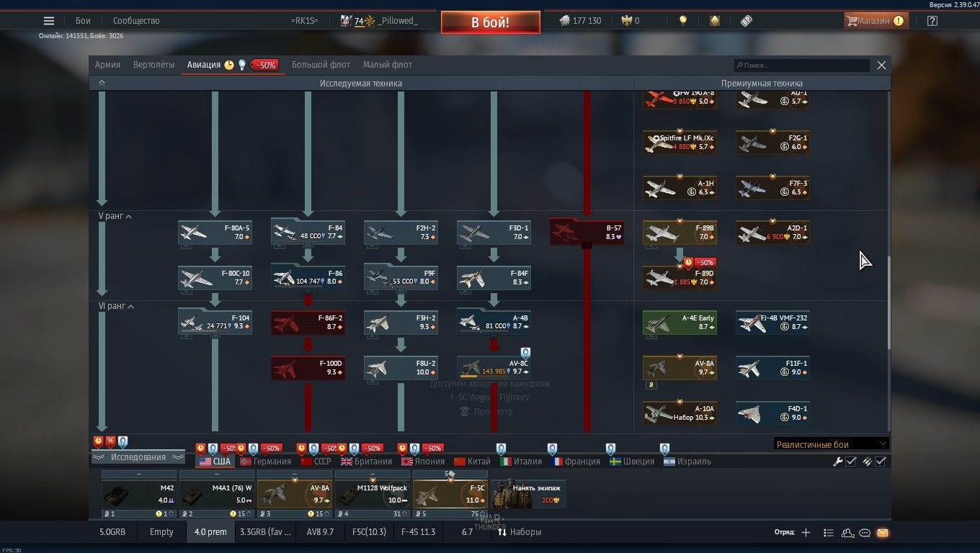Toggle the checkbox next to the wrench

[851, 462]
